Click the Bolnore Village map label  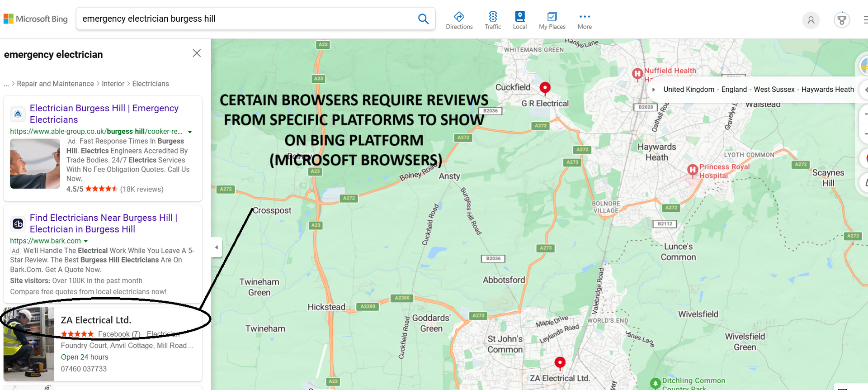(x=606, y=207)
